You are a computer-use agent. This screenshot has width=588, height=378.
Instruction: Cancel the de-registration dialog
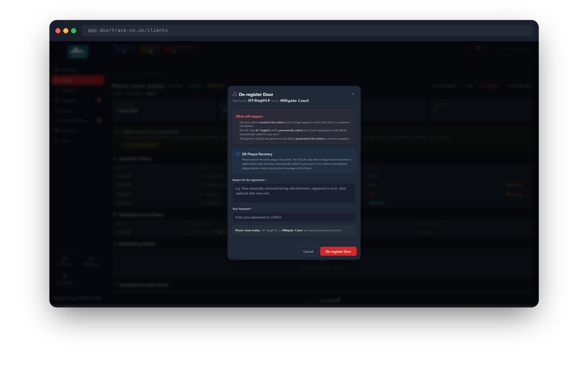pyautogui.click(x=308, y=251)
